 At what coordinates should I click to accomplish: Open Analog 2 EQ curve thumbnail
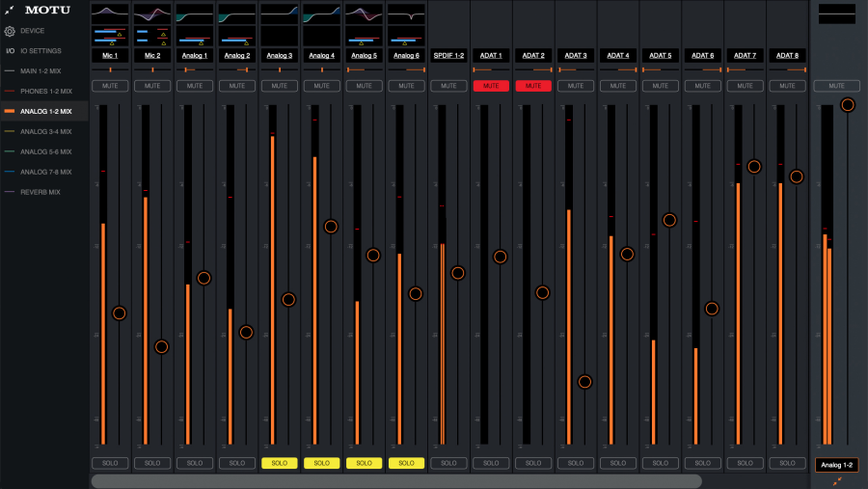[237, 14]
